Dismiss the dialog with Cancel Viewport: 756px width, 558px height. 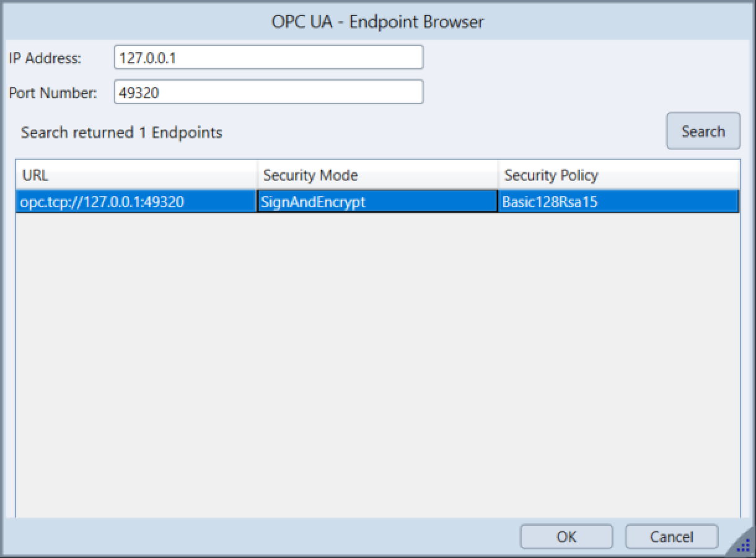click(x=671, y=536)
